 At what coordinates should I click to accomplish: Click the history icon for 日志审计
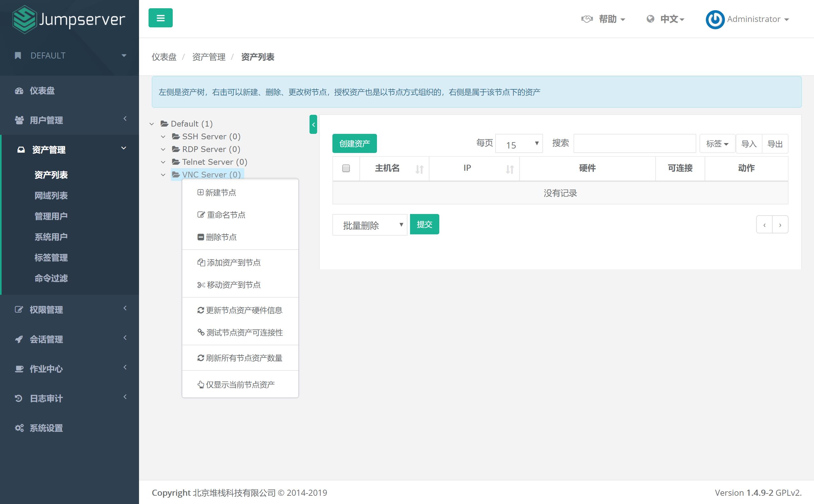pos(18,398)
